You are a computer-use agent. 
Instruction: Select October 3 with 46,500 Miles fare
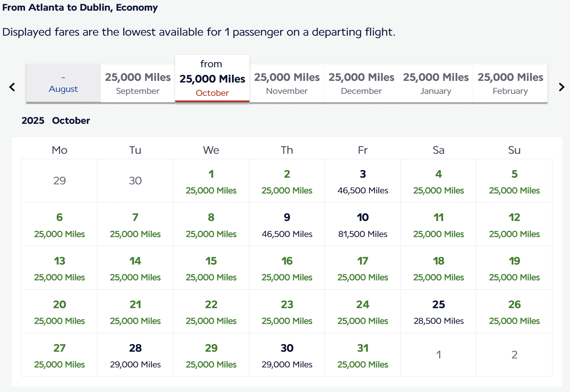363,181
